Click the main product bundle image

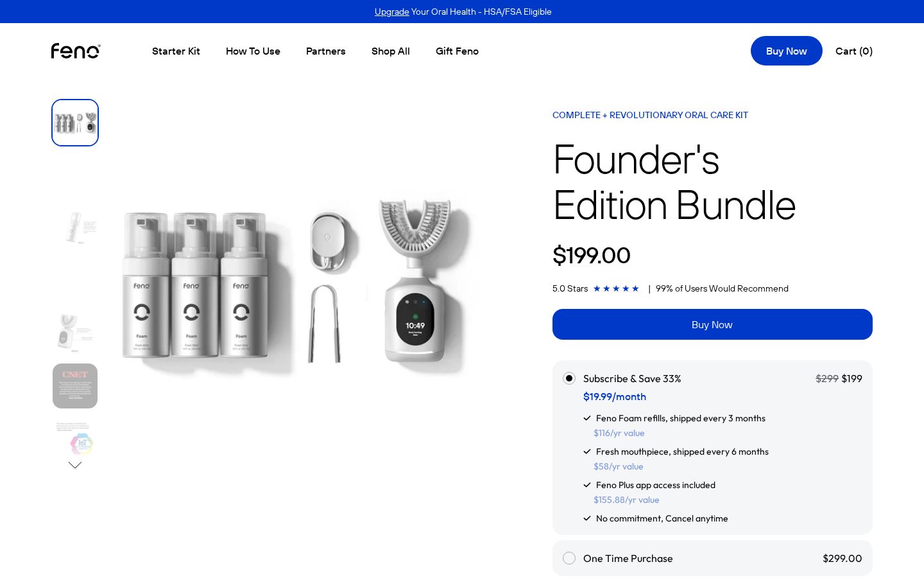300,288
